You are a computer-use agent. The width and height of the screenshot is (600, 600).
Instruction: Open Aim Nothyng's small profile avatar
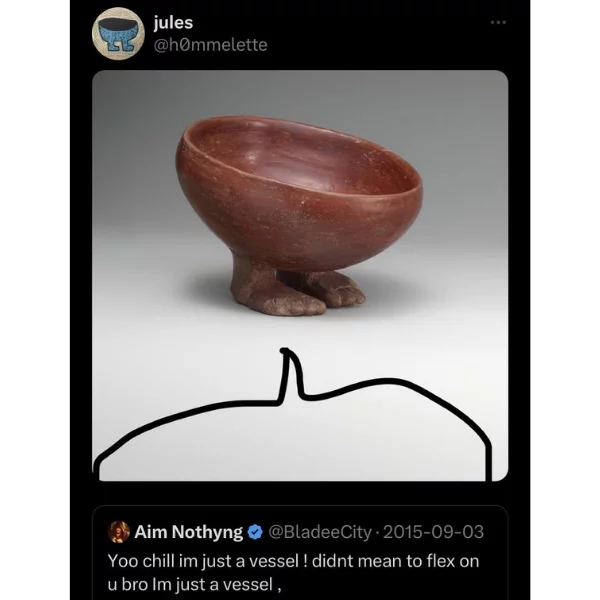pyautogui.click(x=119, y=532)
